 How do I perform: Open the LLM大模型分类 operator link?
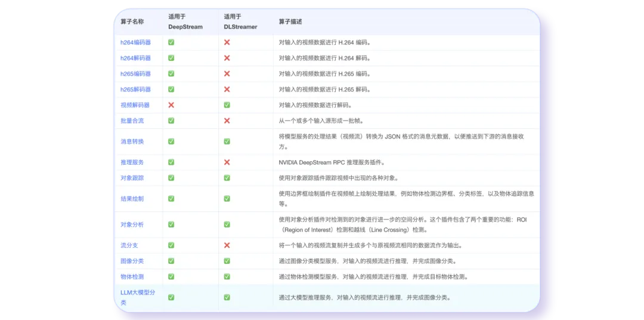[138, 297]
